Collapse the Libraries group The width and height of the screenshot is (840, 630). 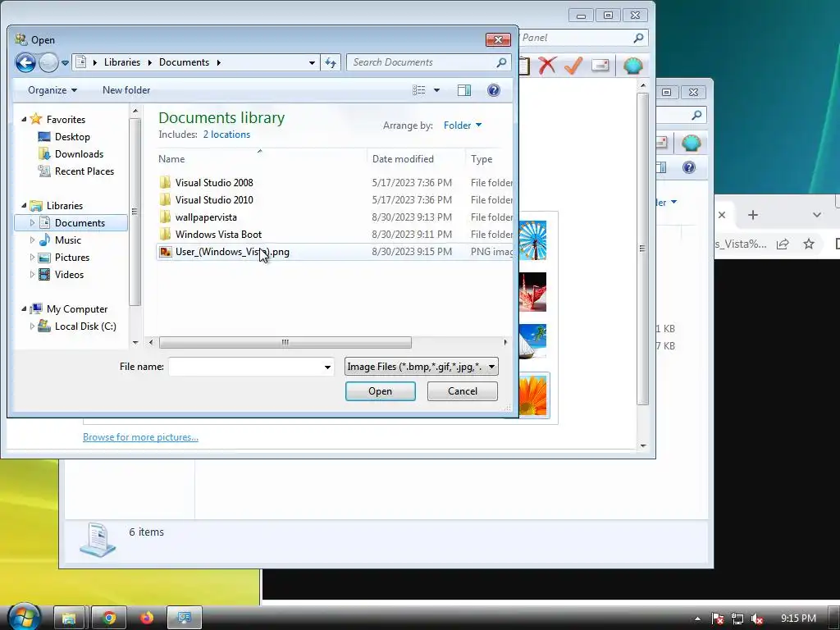[24, 205]
